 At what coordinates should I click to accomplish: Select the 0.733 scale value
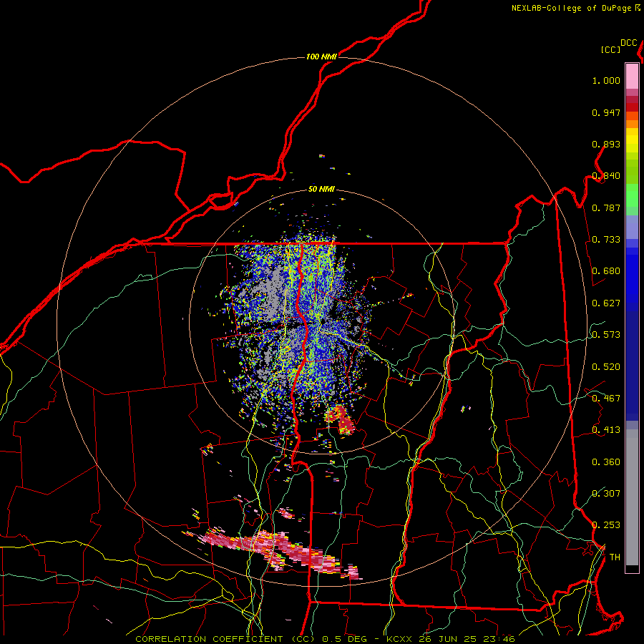pos(606,240)
